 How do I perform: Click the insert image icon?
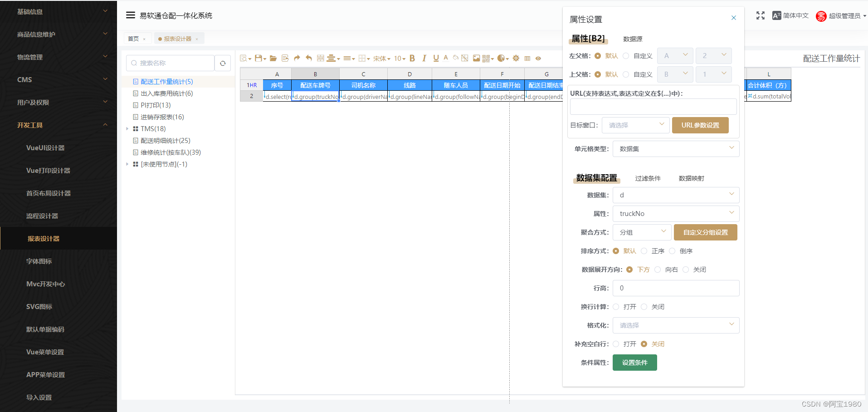476,58
